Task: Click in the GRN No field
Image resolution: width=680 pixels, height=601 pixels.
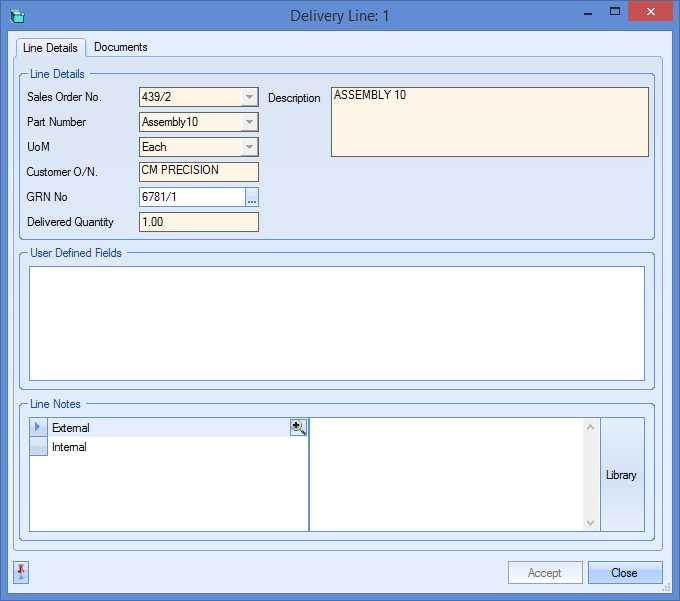Action: [192, 197]
